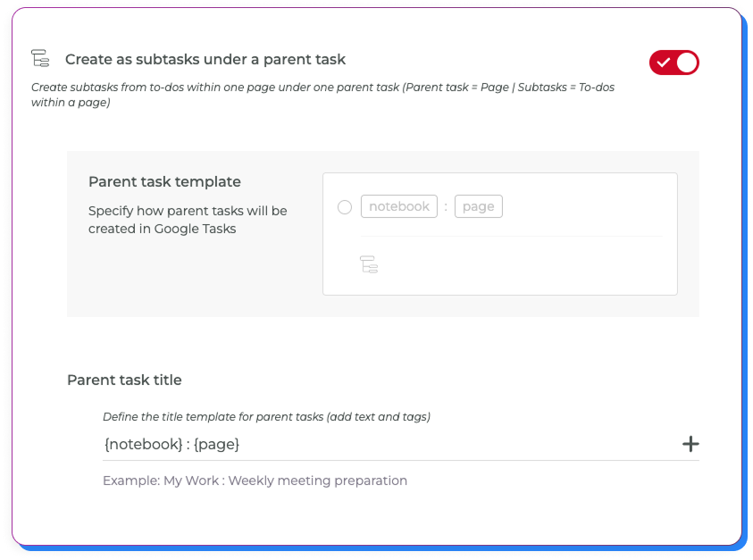The height and width of the screenshot is (560, 753).
Task: Click the 'Create subtasks from to-dos' description
Action: [322, 95]
